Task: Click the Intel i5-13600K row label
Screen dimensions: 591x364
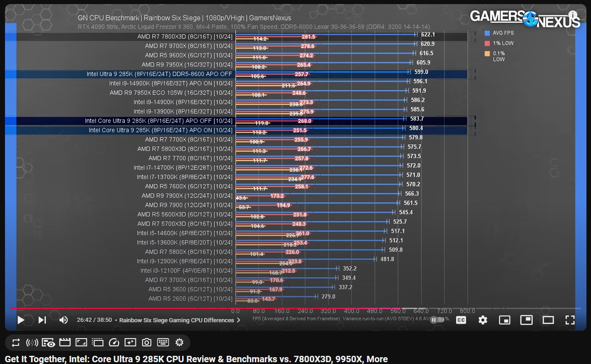Action: [x=185, y=242]
